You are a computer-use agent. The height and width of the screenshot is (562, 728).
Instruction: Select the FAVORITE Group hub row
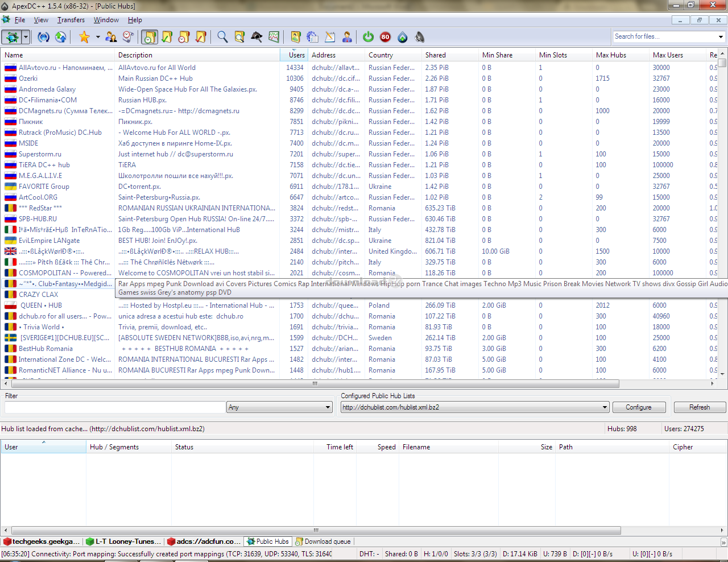[x=358, y=187]
